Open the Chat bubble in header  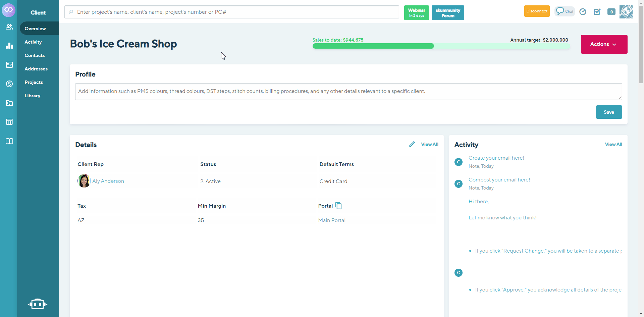click(x=565, y=11)
